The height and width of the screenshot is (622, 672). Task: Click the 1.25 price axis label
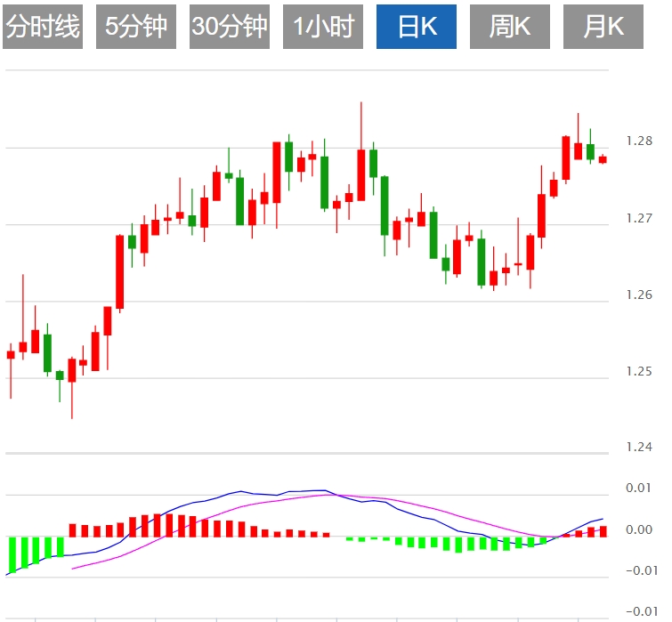click(x=639, y=371)
